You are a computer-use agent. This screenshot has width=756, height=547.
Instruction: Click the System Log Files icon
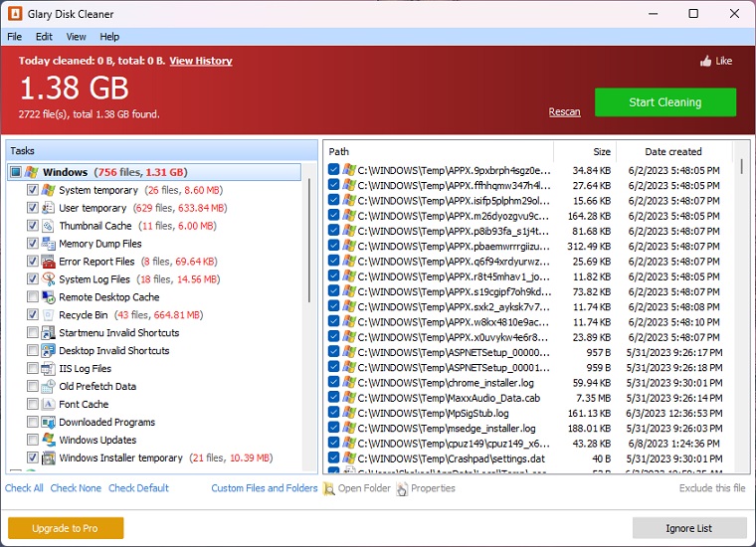pyautogui.click(x=48, y=279)
